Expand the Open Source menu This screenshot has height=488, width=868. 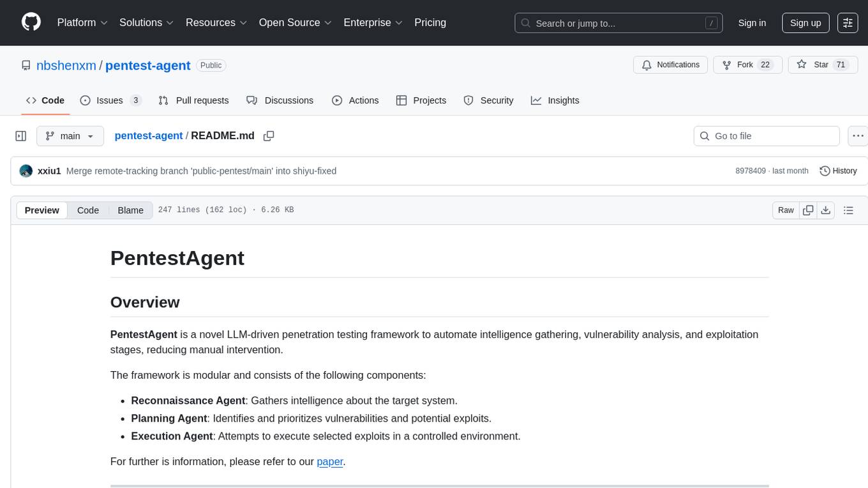295,22
